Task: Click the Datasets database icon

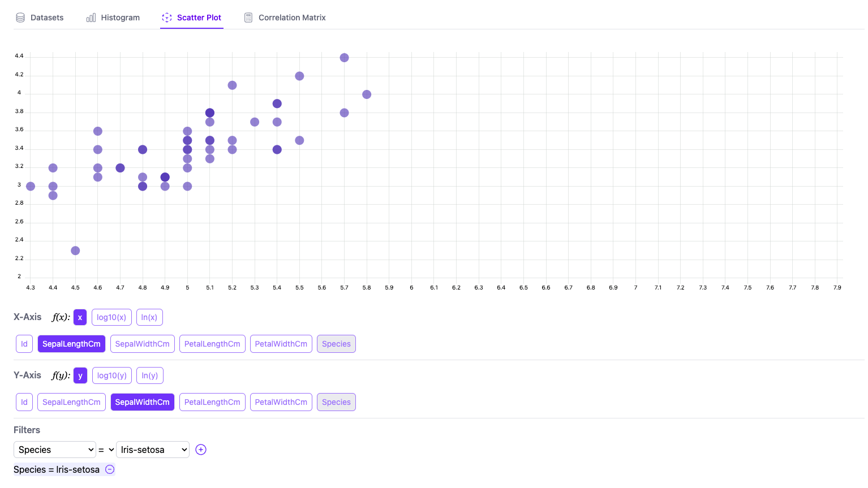Action: (20, 18)
